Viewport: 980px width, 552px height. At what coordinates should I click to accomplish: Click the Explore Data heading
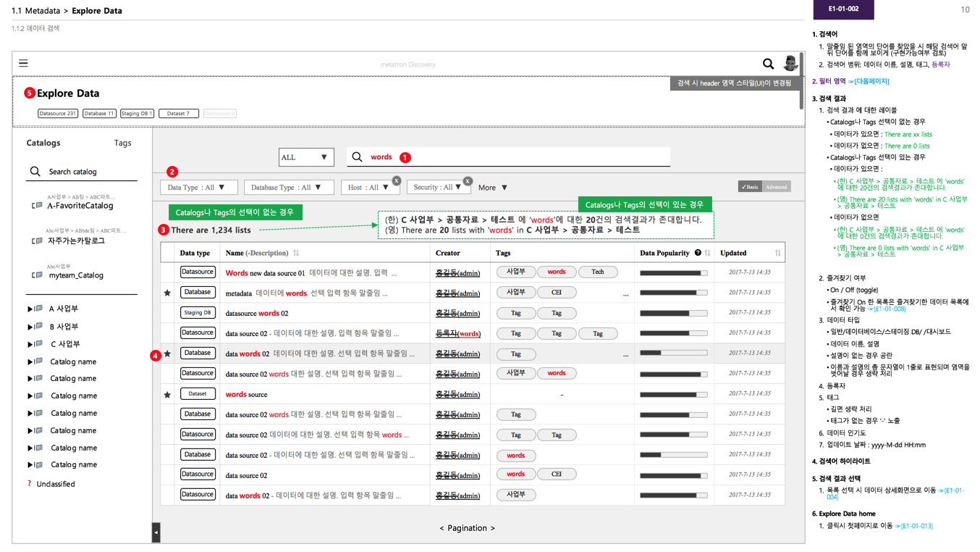point(68,93)
